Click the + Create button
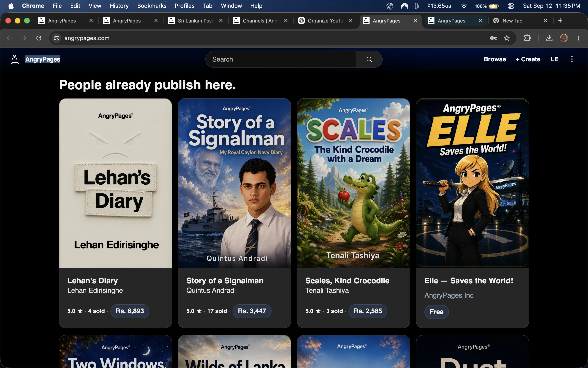 [x=528, y=59]
